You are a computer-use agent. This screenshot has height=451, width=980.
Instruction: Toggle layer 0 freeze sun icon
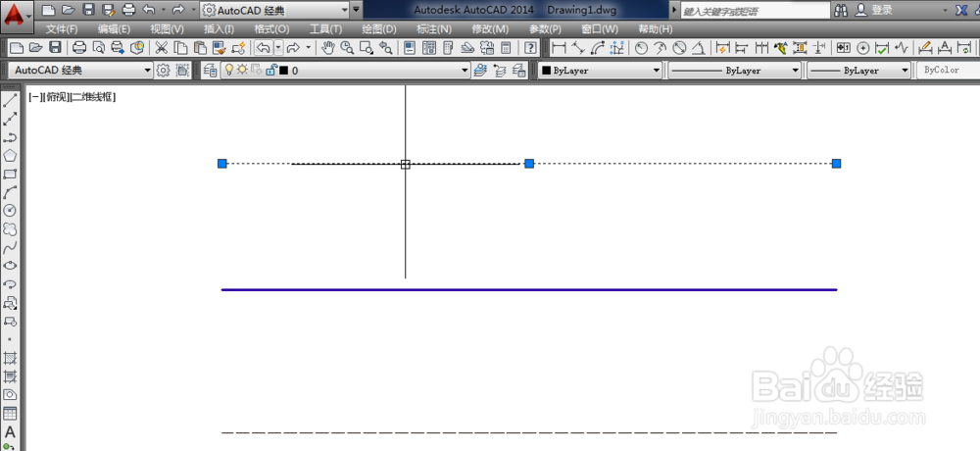[242, 70]
